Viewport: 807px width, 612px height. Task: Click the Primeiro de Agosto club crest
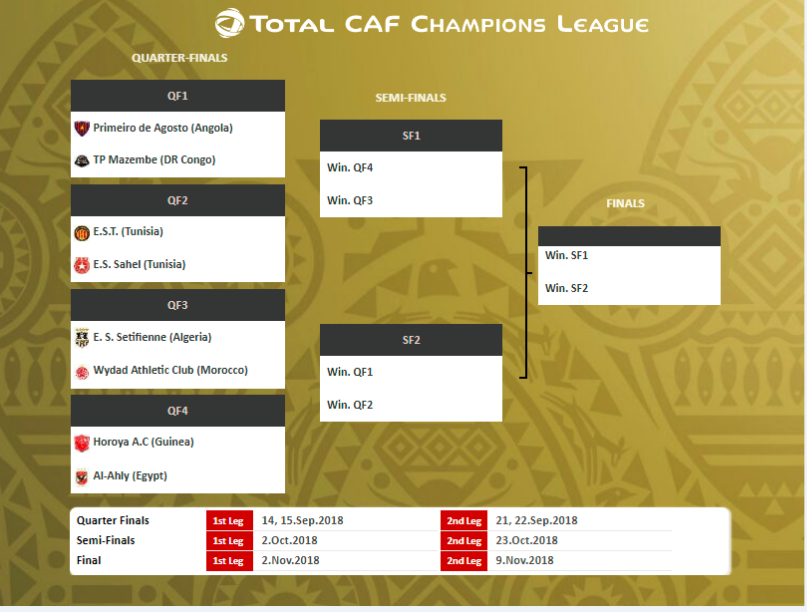click(82, 128)
